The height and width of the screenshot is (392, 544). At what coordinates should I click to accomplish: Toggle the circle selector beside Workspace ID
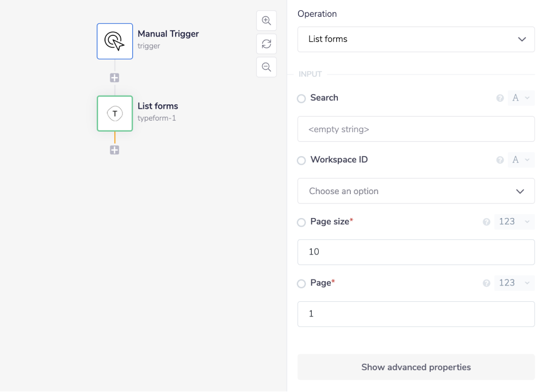[x=300, y=160]
